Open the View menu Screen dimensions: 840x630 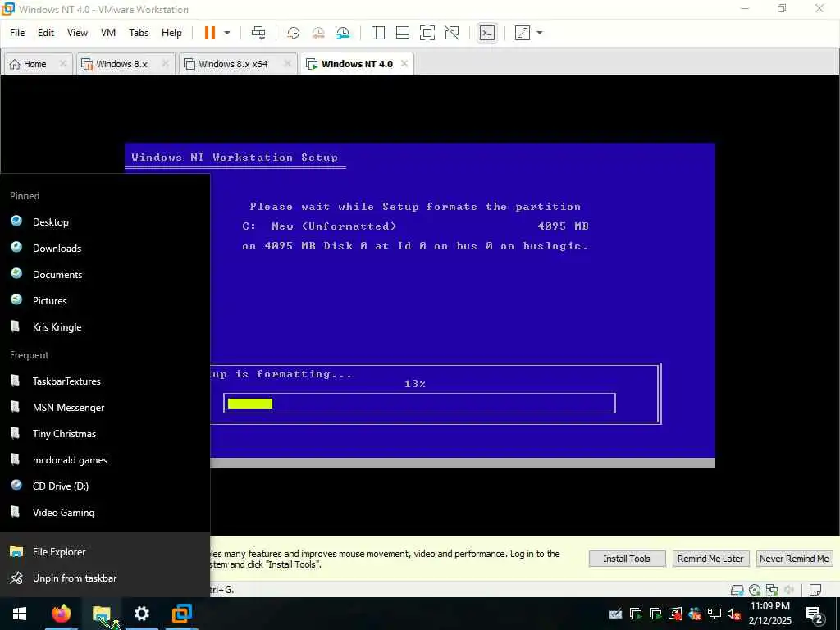coord(77,33)
